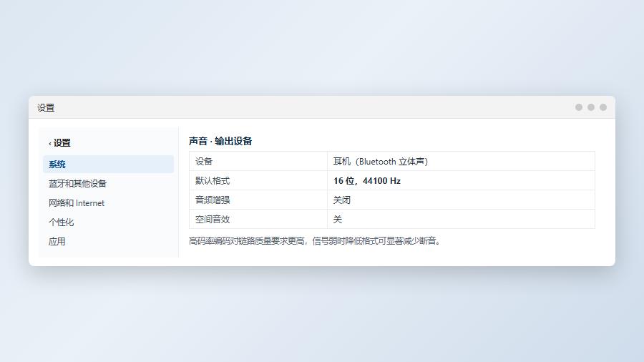Open 网络和 Internet settings
The image size is (644, 362).
click(109, 202)
